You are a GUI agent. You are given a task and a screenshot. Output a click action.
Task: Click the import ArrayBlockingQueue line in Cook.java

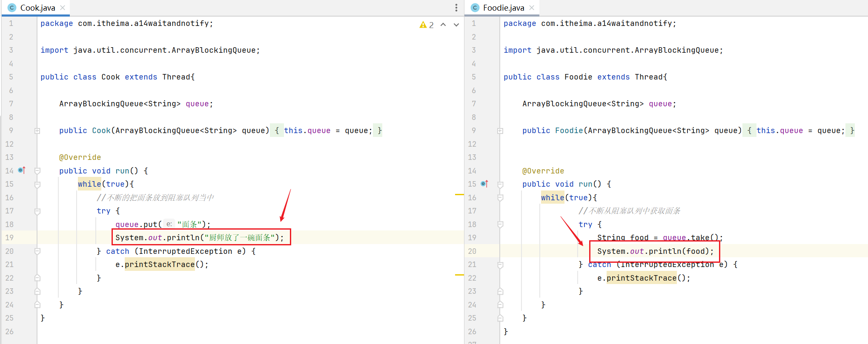[x=150, y=50]
